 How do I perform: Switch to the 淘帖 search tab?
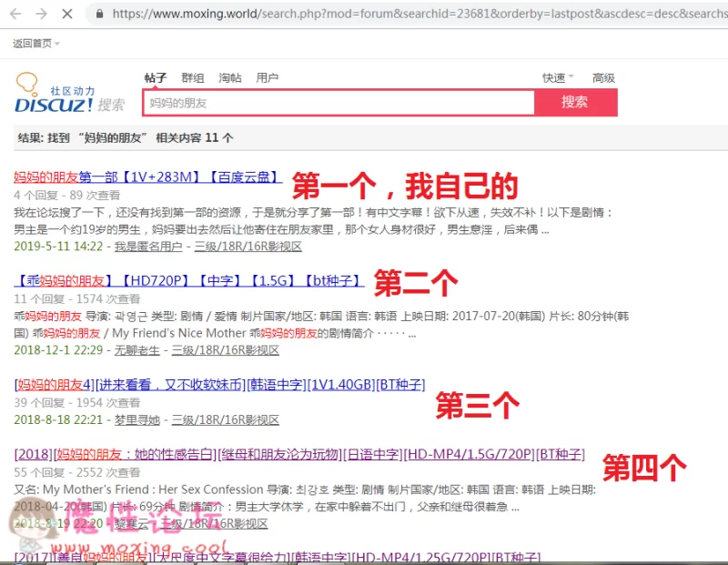pos(230,77)
